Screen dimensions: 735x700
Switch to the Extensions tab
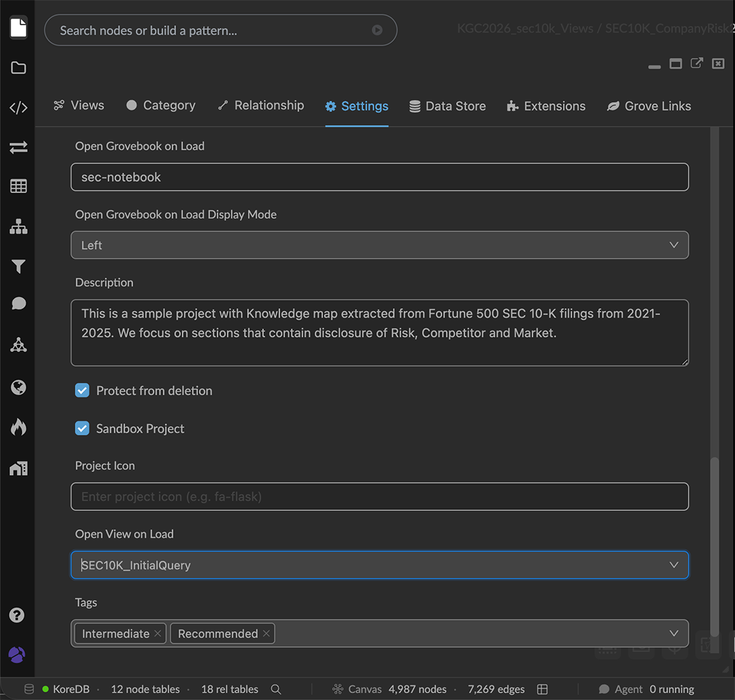tap(546, 106)
